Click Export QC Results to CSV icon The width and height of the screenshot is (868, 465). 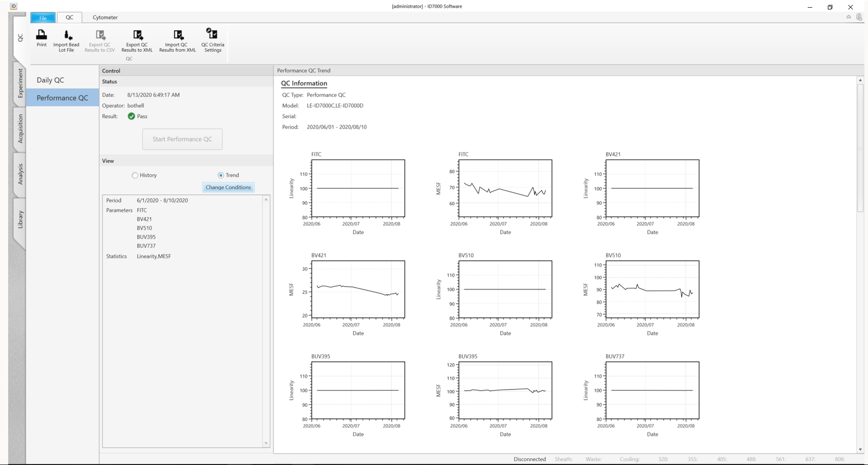click(x=100, y=35)
